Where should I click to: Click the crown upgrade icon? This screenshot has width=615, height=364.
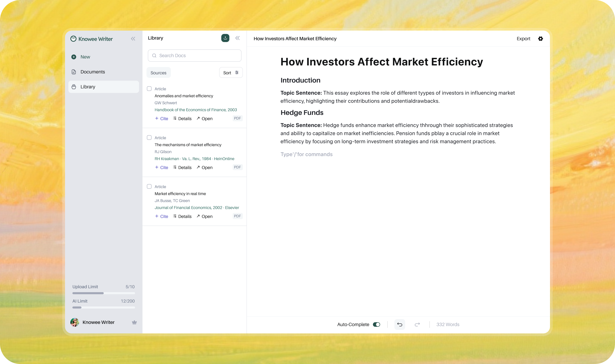134,322
